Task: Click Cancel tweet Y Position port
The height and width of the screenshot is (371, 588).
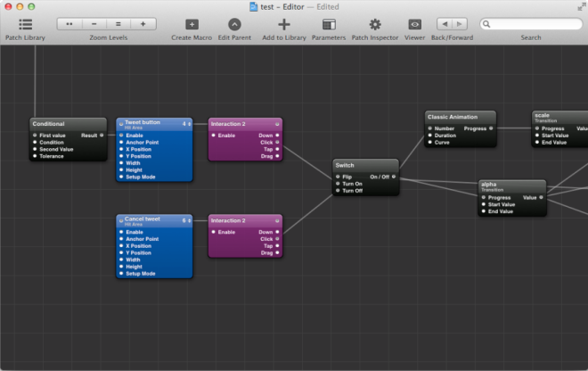Action: coord(121,252)
